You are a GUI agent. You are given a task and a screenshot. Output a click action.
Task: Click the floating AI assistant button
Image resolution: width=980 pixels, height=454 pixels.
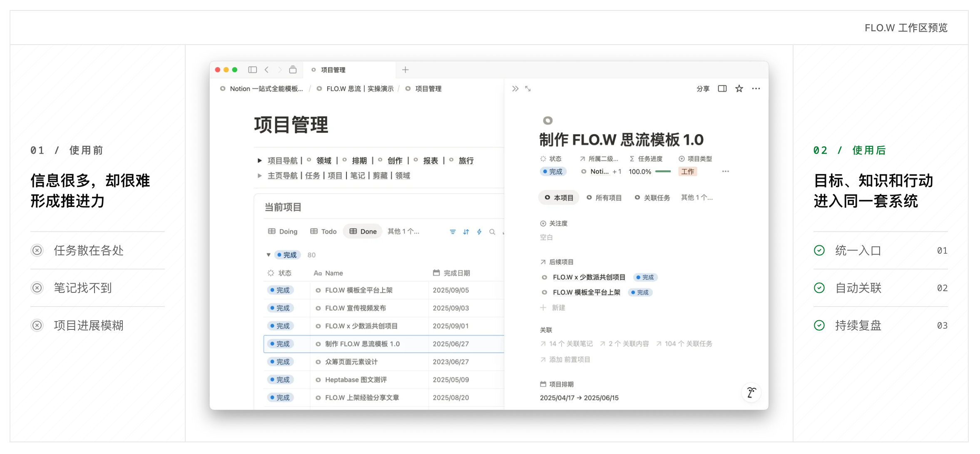(x=751, y=392)
